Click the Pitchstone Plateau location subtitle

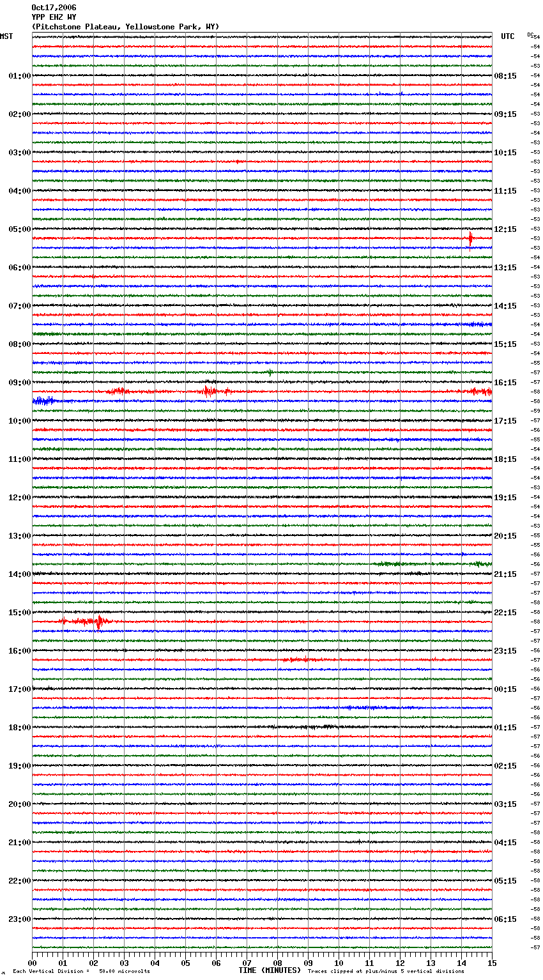125,27
